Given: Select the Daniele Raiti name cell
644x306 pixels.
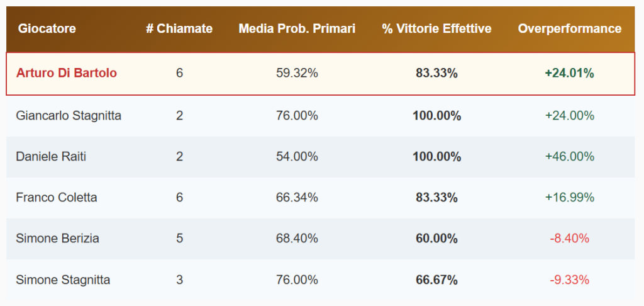Looking at the screenshot, I should tap(51, 157).
